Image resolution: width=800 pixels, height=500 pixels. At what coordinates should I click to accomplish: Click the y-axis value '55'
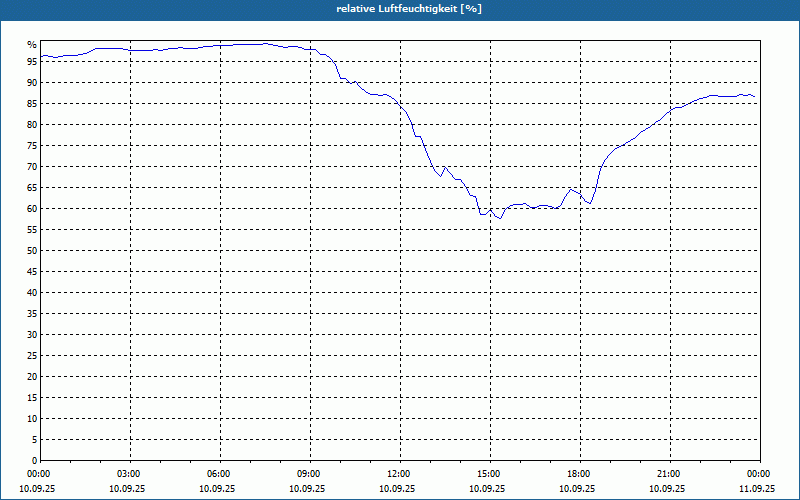click(32, 230)
